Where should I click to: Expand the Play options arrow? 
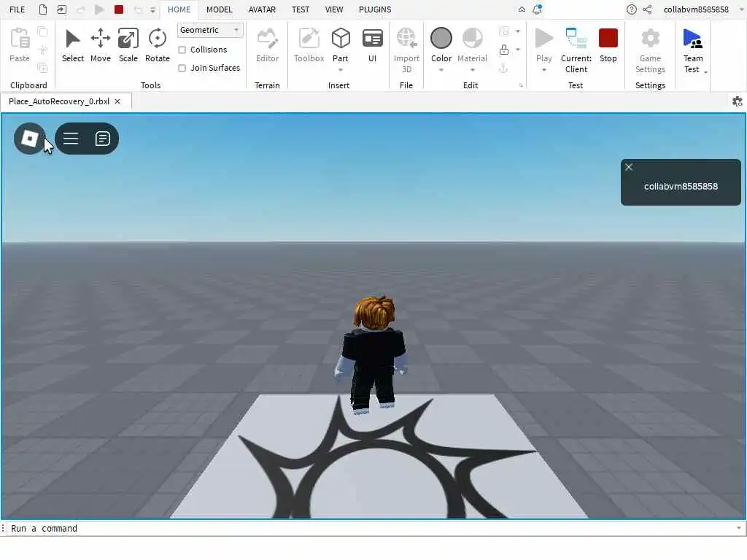[x=544, y=70]
